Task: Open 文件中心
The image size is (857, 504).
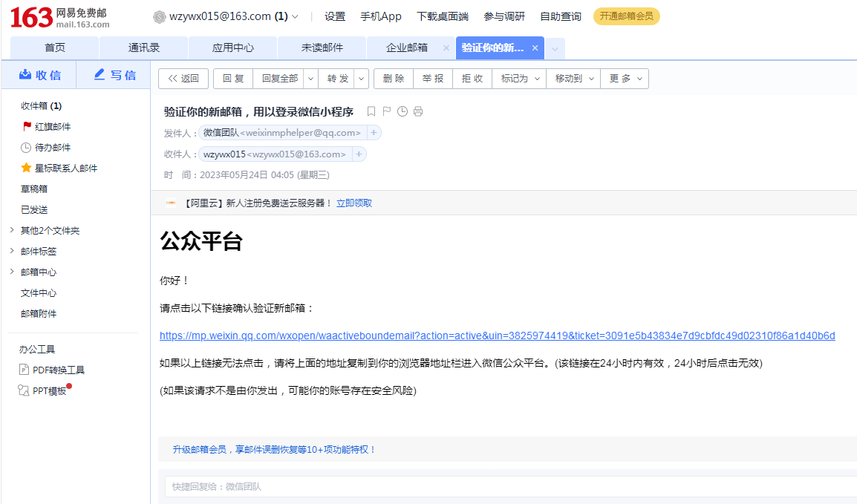Action: coord(39,292)
